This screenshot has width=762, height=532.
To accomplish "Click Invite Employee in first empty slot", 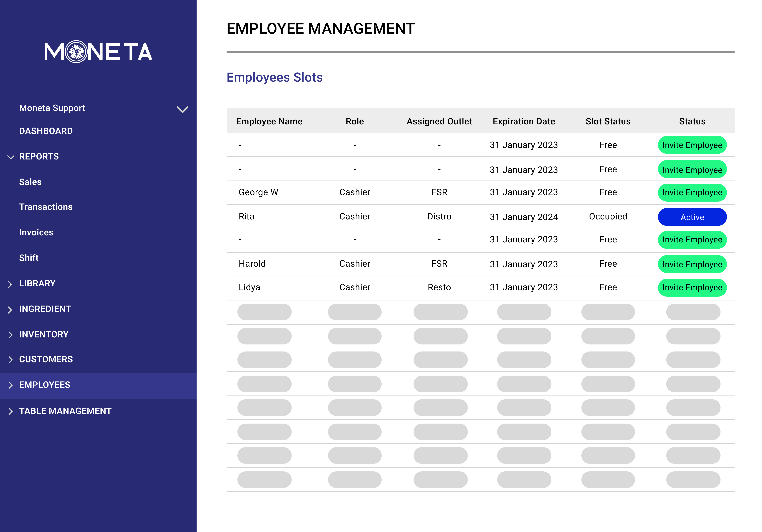I will point(692,145).
